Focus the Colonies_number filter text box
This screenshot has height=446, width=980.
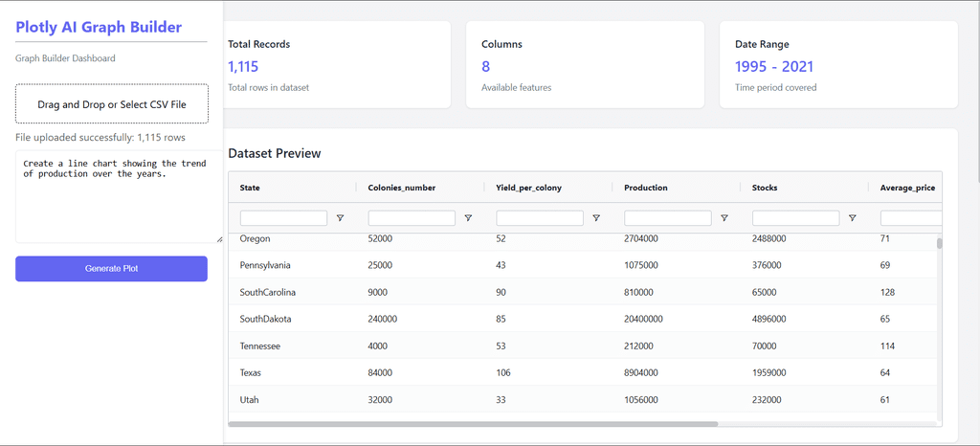coord(412,218)
